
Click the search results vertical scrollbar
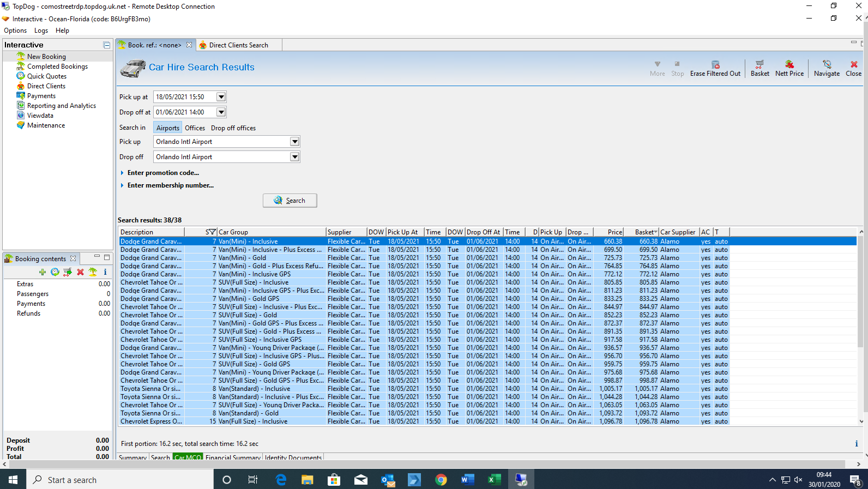(861, 294)
